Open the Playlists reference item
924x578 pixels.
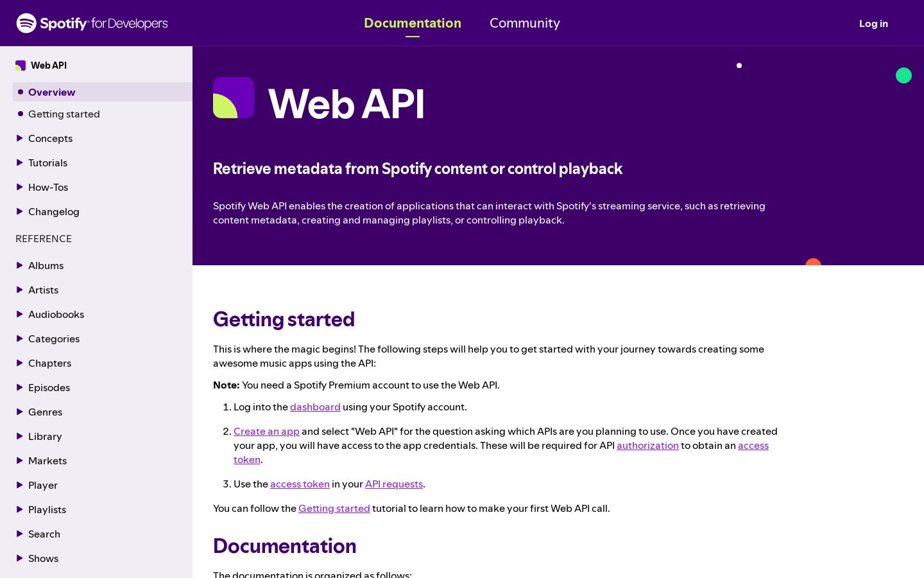[47, 509]
